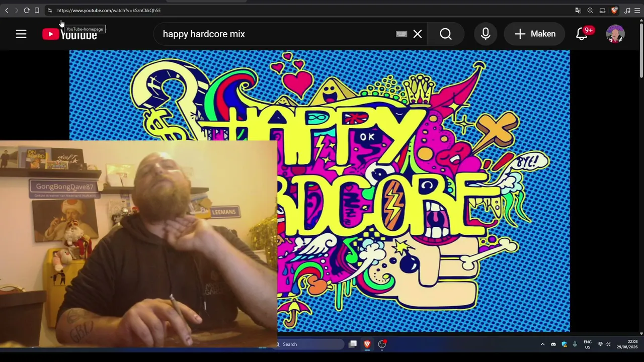
Task: Show hidden system tray icons
Action: pyautogui.click(x=542, y=344)
